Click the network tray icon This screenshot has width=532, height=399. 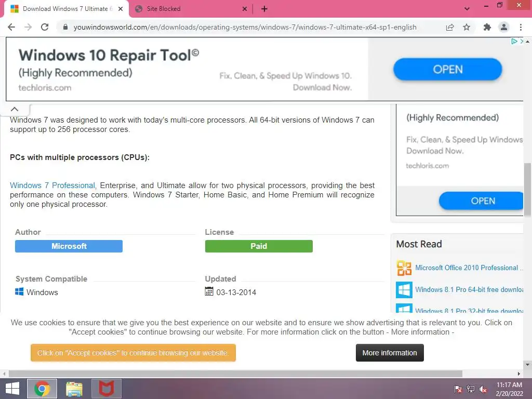471,389
